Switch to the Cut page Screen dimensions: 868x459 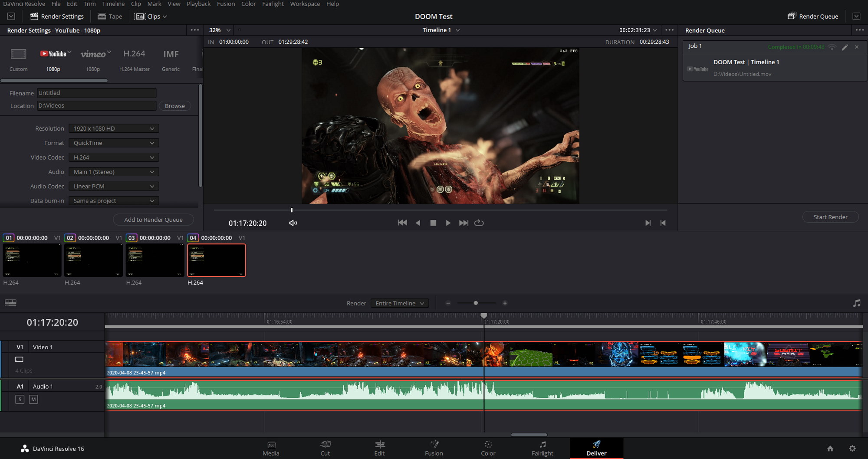tap(325, 449)
